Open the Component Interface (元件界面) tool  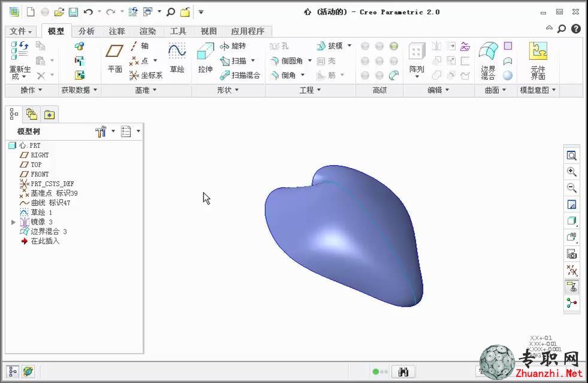538,60
